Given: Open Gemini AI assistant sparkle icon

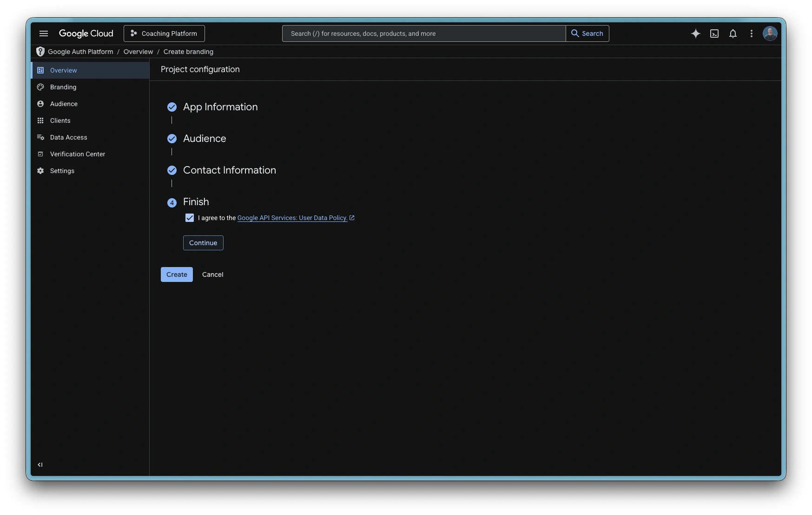Looking at the screenshot, I should pos(695,33).
